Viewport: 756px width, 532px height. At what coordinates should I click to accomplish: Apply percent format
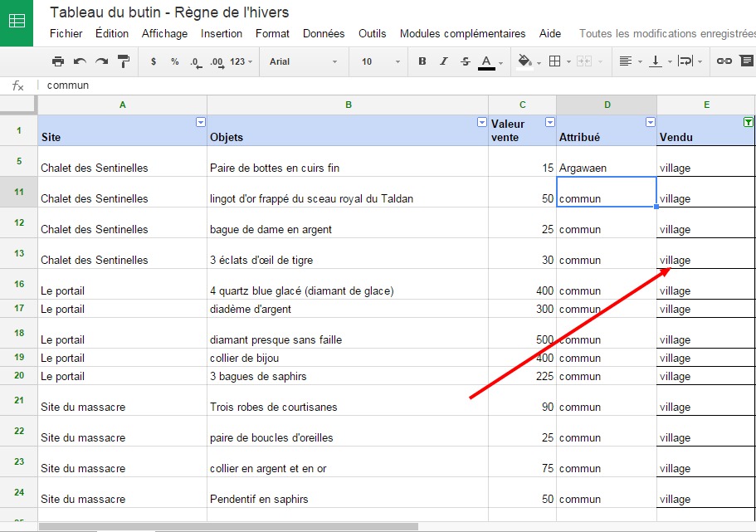pos(174,61)
